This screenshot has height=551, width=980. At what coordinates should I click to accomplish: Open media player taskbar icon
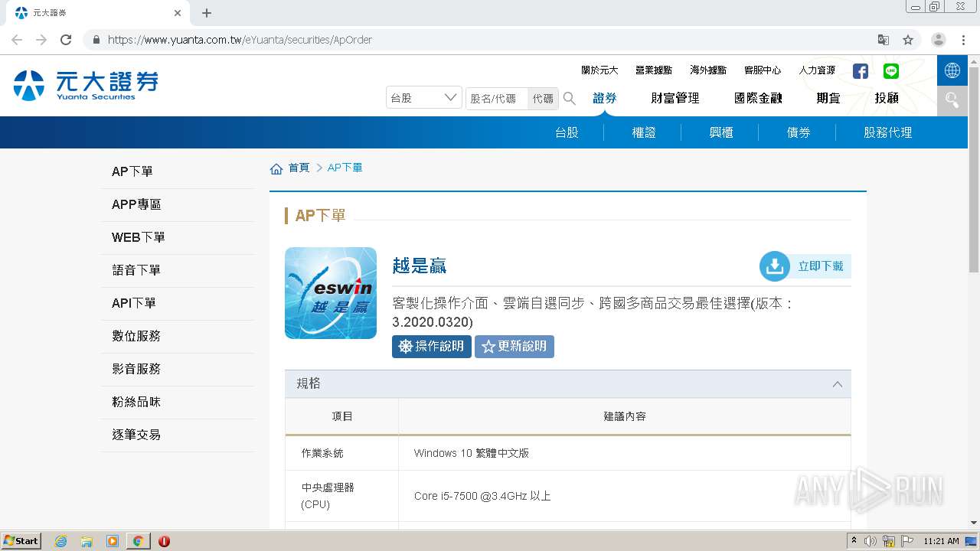[x=113, y=541]
